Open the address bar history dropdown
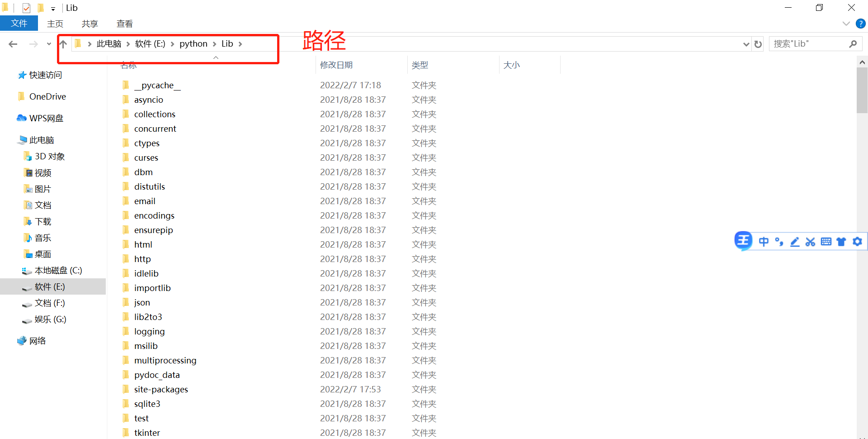Screen dimensions: 868x439 click(746, 44)
